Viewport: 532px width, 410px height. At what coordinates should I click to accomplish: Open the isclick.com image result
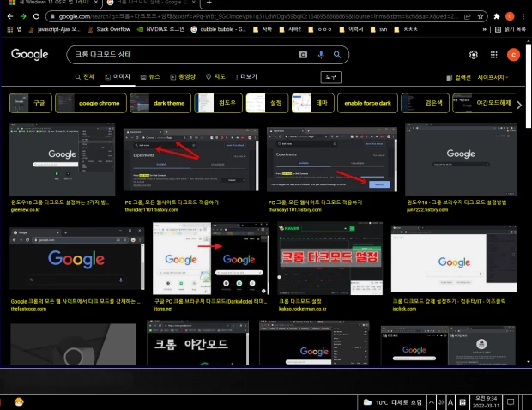[x=454, y=258]
